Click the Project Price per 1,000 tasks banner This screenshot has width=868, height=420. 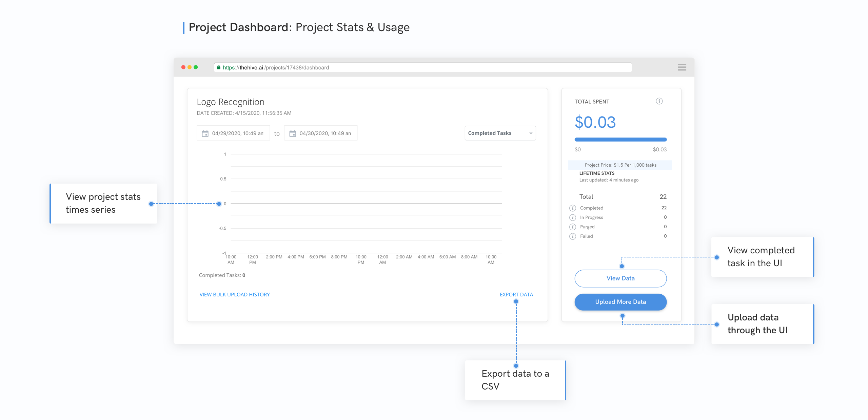[620, 165]
